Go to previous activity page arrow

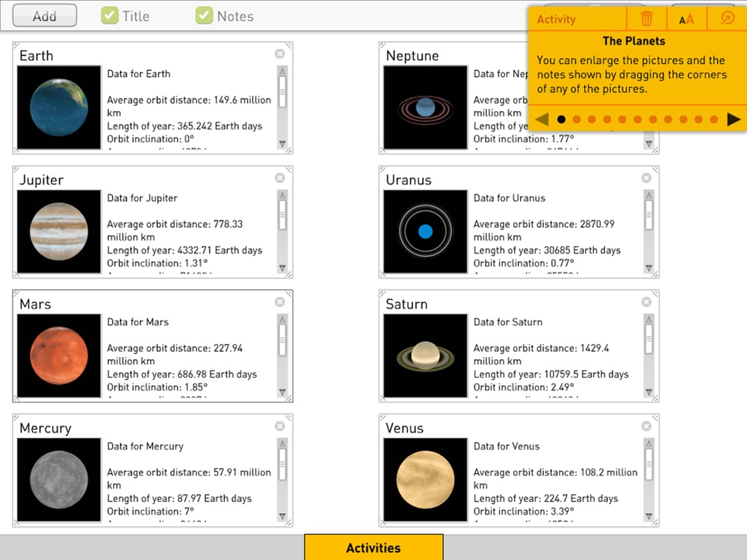542,119
